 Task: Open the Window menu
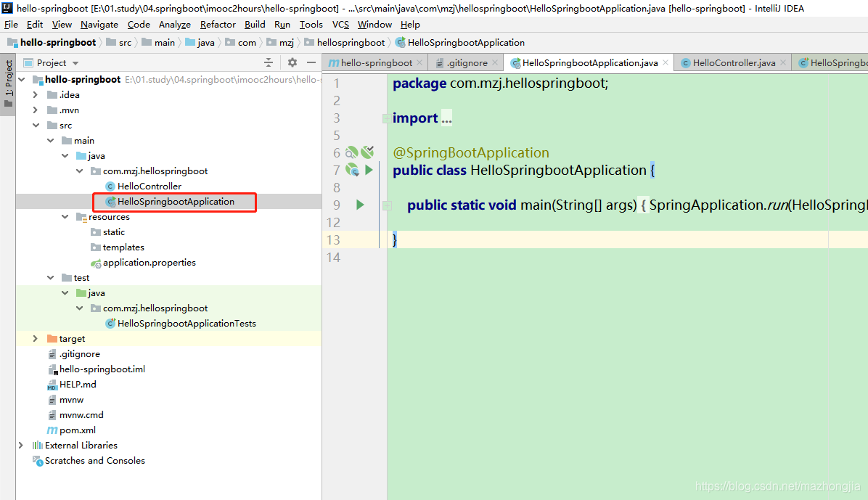374,25
